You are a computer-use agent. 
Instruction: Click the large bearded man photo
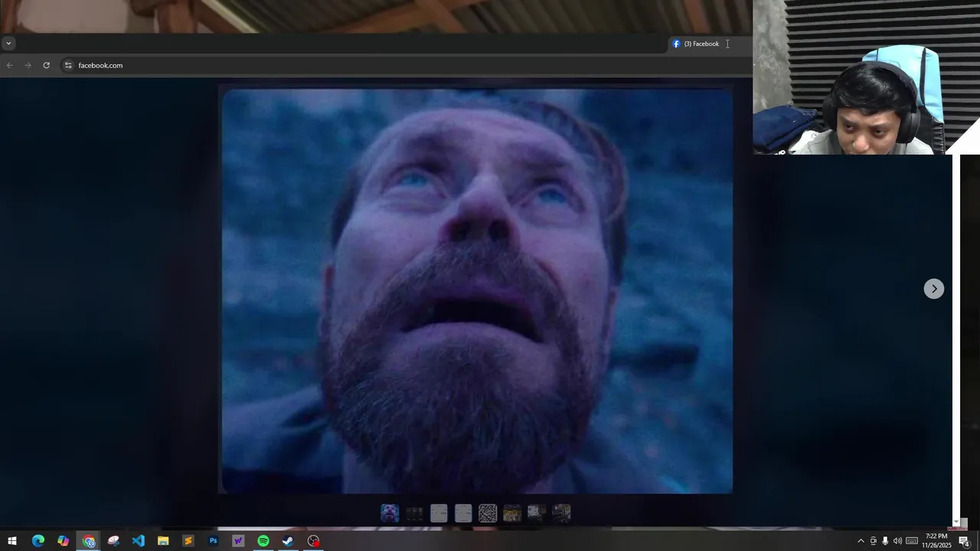pyautogui.click(x=476, y=291)
